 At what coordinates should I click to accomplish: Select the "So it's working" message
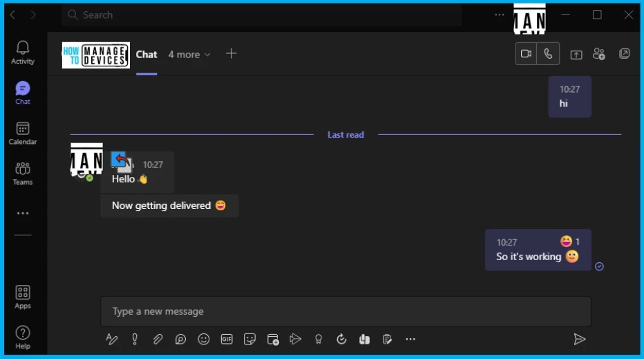pos(538,250)
